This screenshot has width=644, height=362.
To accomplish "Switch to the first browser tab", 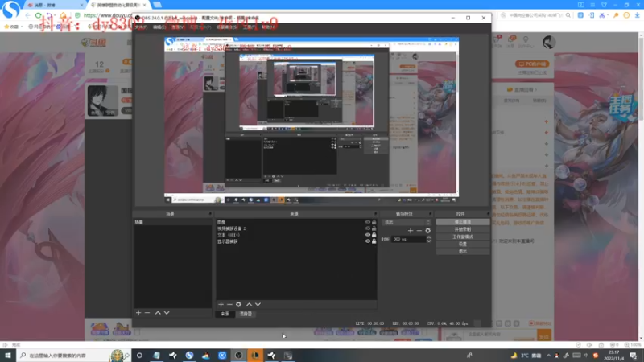I will pyautogui.click(x=53, y=5).
